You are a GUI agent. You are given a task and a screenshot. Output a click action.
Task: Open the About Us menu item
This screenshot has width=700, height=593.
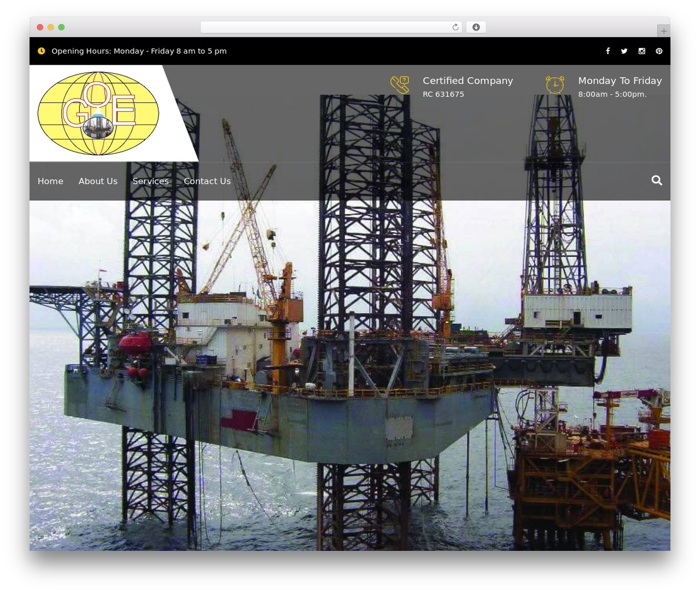pyautogui.click(x=98, y=181)
